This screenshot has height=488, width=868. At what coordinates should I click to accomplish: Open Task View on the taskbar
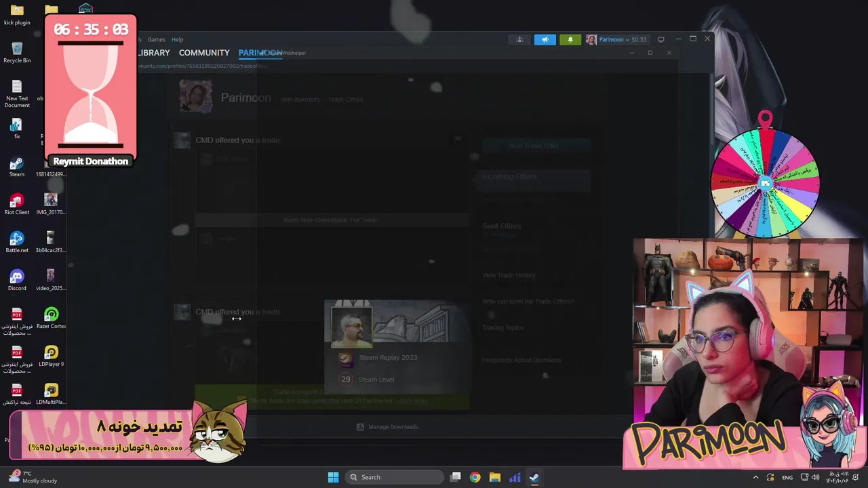pyautogui.click(x=456, y=477)
